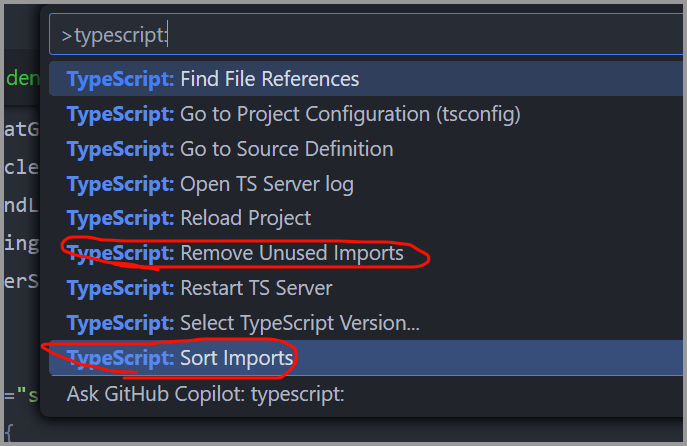
Task: Select TypeScript: Find File References command
Action: [365, 79]
